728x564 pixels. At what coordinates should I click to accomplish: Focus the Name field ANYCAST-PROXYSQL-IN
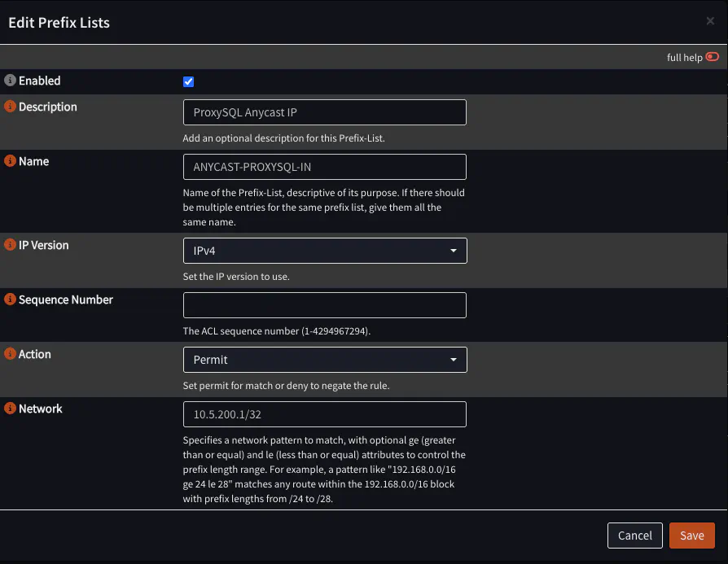(x=325, y=167)
